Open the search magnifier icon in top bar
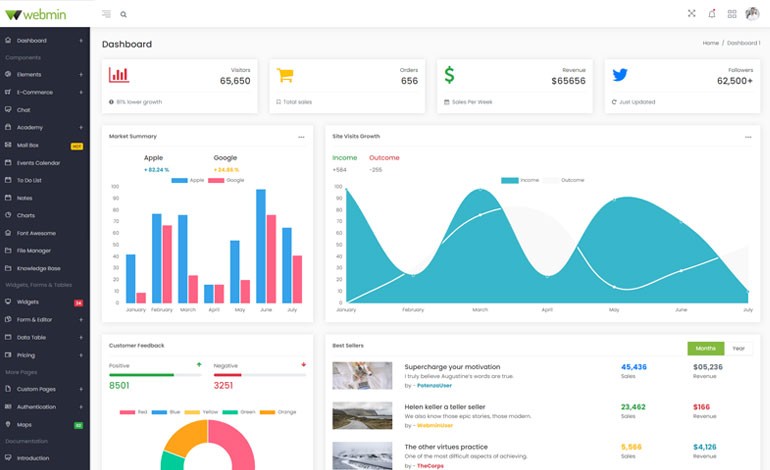Image resolution: width=770 pixels, height=470 pixels. (x=123, y=14)
